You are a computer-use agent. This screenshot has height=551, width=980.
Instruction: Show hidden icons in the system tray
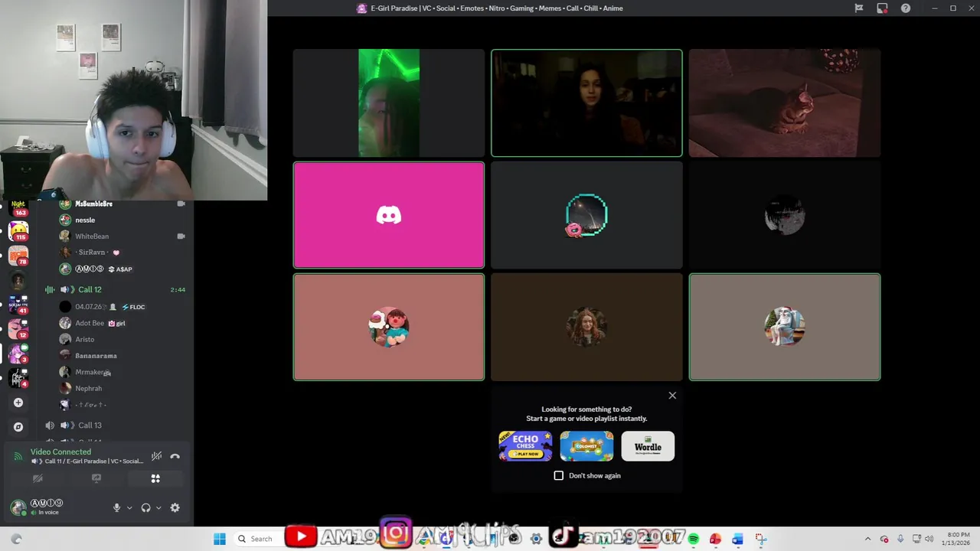point(867,539)
